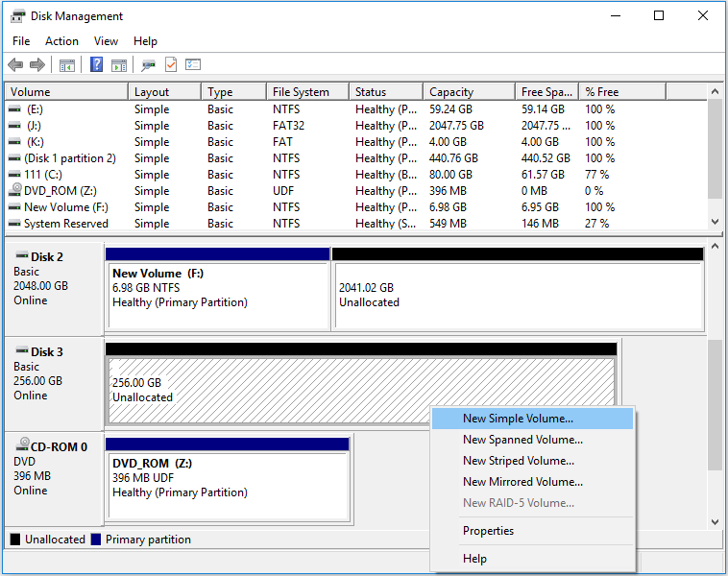
Task: Click the DVD_ROM (Z:) disc icon in list
Action: coord(15,189)
